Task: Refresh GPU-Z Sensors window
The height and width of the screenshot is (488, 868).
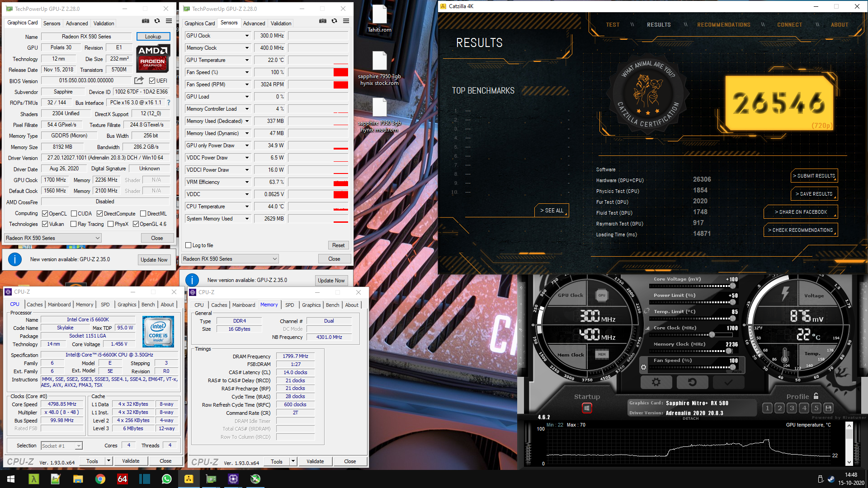Action: (x=334, y=21)
